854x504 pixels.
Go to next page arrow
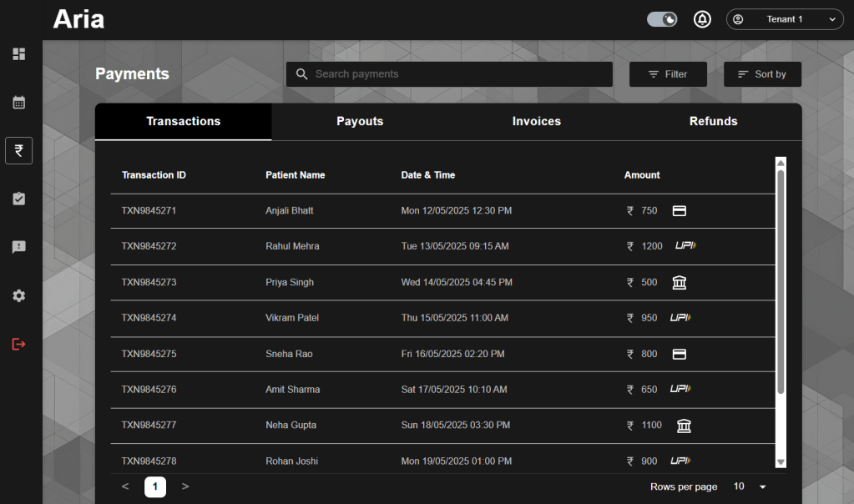185,486
